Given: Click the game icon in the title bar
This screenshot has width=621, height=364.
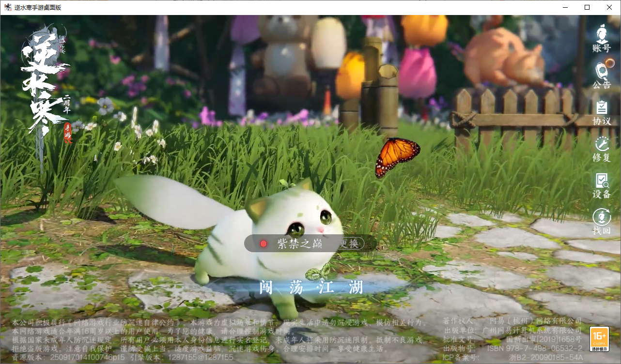Looking at the screenshot, I should (8, 7).
